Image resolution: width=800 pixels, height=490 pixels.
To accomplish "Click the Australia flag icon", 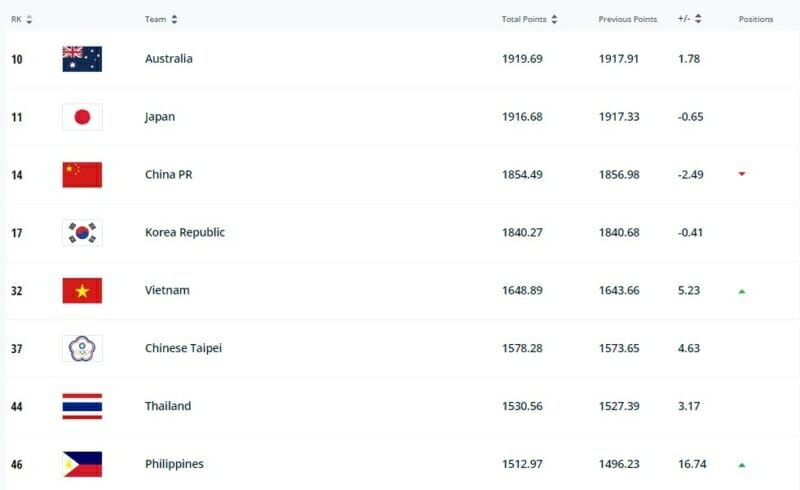I will (x=82, y=59).
